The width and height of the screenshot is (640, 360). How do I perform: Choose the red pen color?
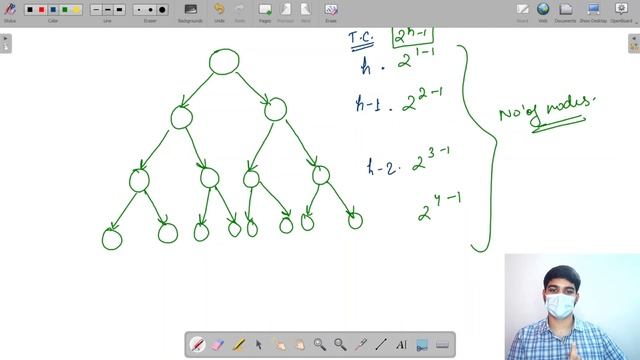tap(41, 9)
